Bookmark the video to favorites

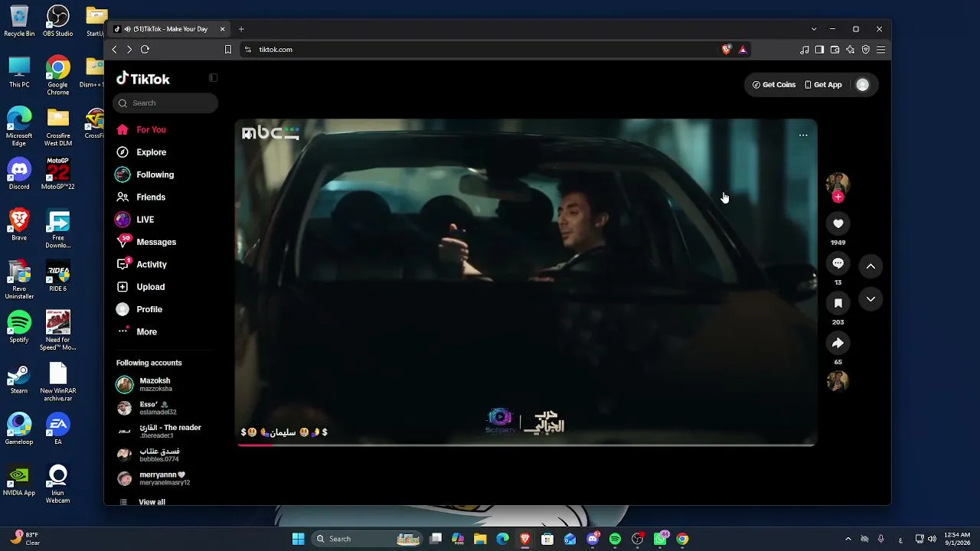(x=838, y=303)
